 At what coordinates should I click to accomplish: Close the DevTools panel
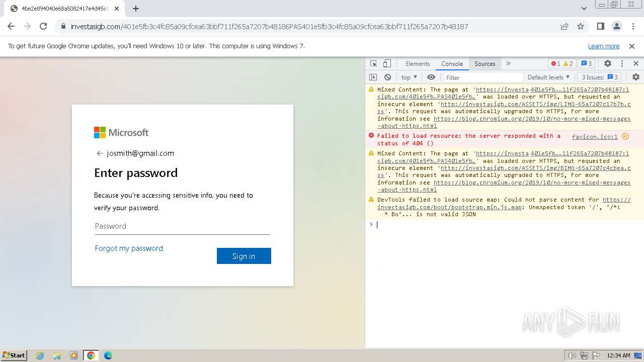(x=636, y=63)
